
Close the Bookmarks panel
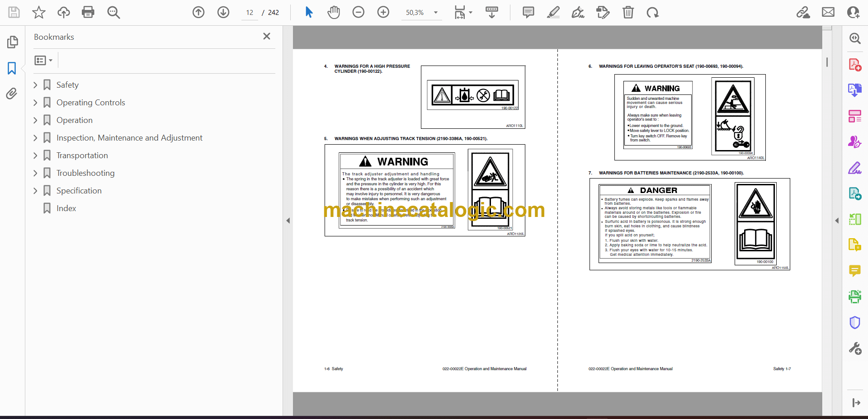click(x=267, y=37)
